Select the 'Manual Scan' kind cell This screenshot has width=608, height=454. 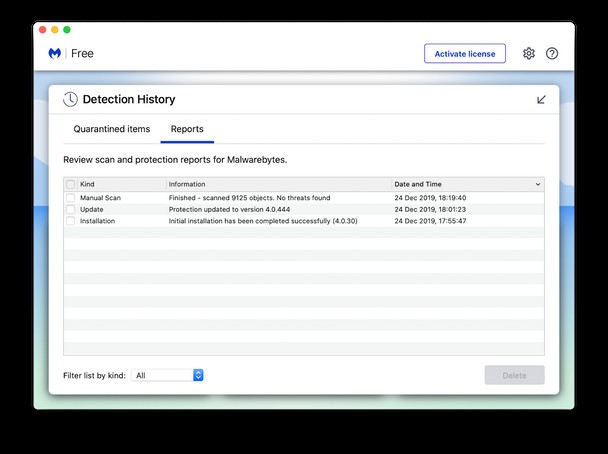click(x=100, y=198)
